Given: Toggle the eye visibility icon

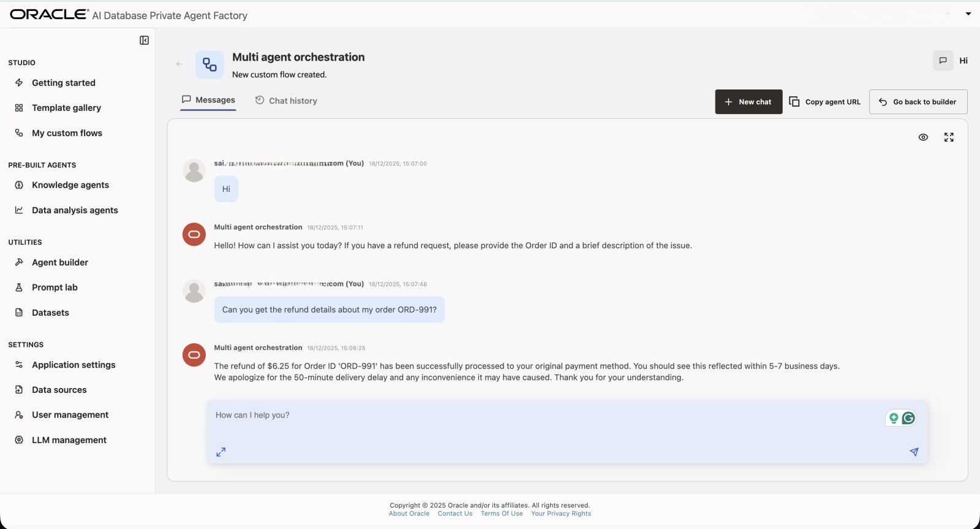Looking at the screenshot, I should click(923, 137).
